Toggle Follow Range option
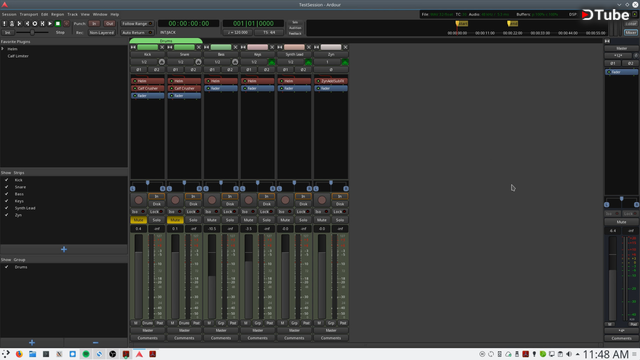Screen dimensions: 640x360 [137, 24]
